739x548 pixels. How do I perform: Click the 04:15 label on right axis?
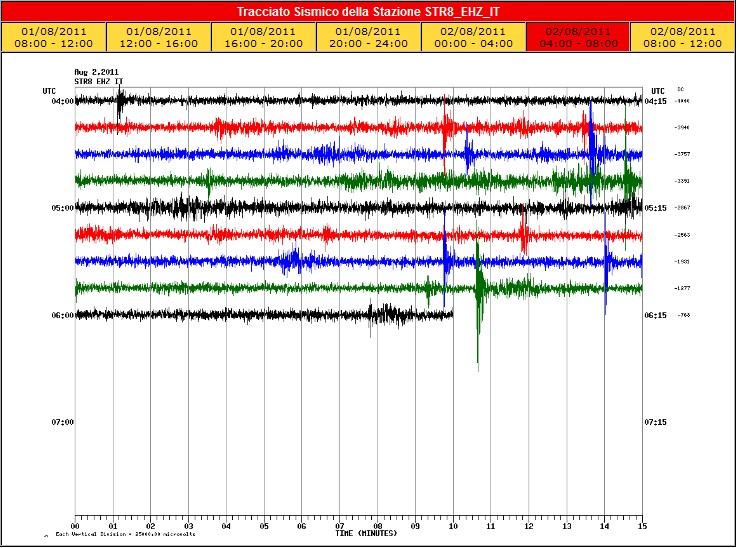(x=656, y=101)
